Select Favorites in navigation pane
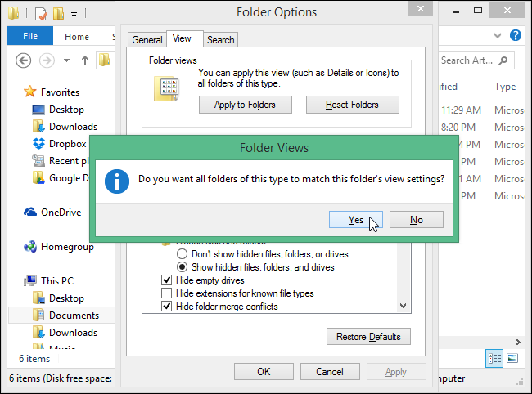This screenshot has height=394, width=532. [x=60, y=92]
